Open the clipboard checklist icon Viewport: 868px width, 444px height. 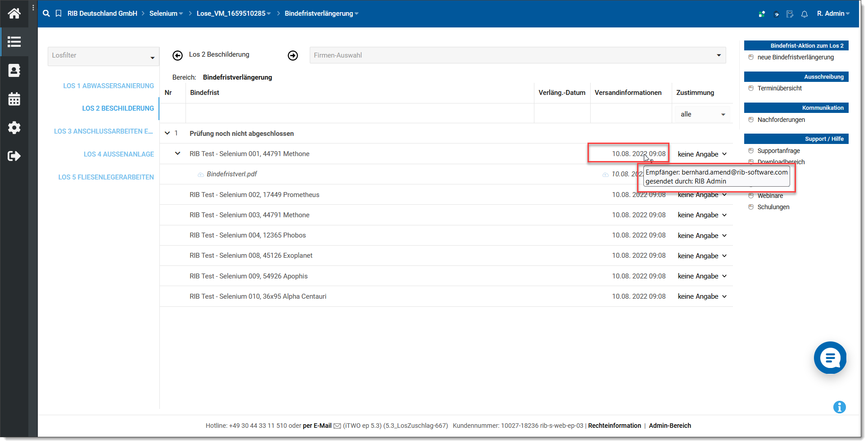[776, 14]
